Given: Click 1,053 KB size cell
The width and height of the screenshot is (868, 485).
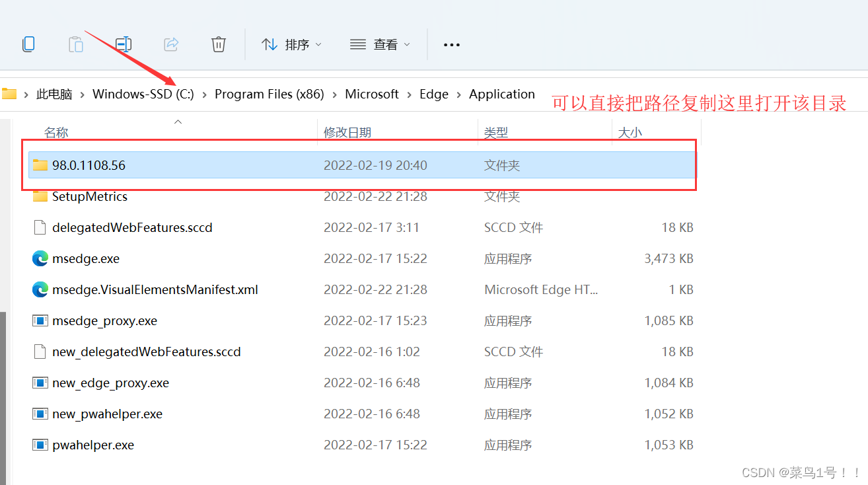Looking at the screenshot, I should [669, 445].
